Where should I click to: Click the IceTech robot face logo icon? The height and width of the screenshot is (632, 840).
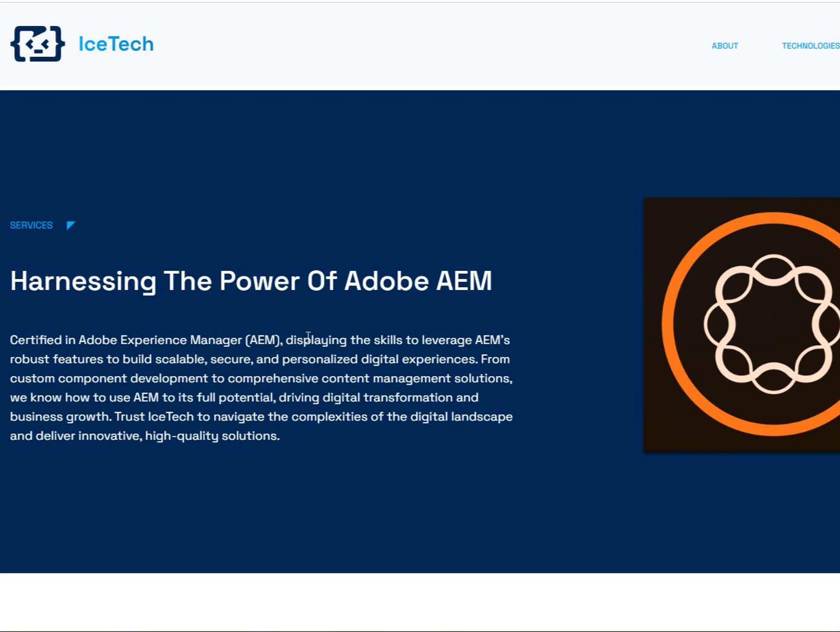[38, 43]
